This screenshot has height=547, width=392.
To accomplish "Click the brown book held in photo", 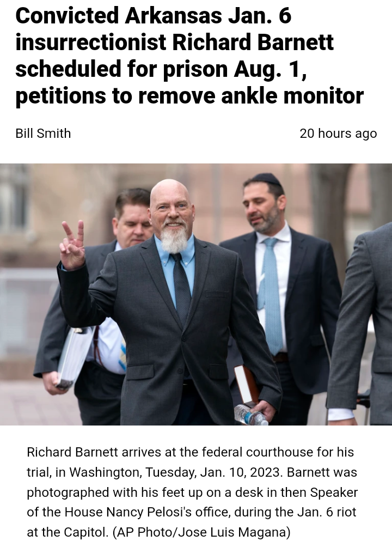I will pos(247,385).
